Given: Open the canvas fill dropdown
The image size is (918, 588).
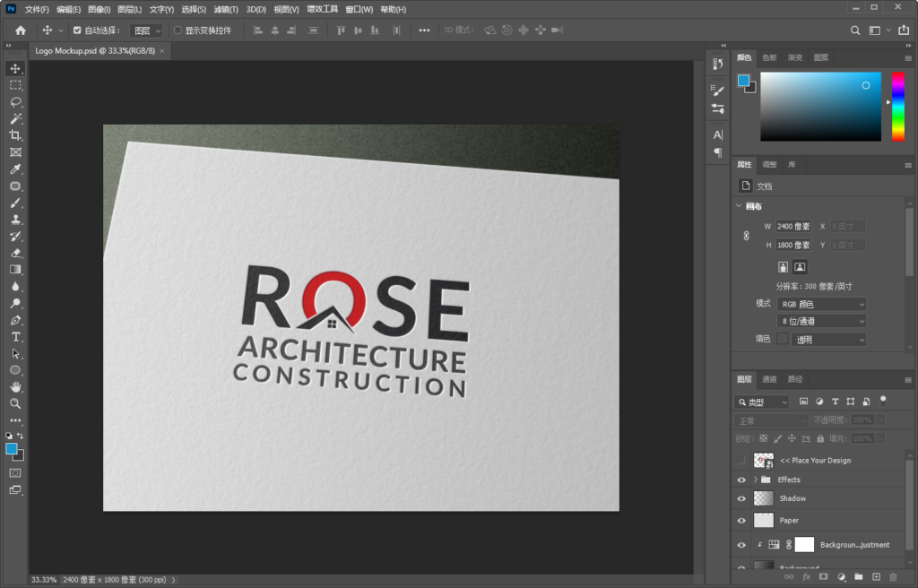Looking at the screenshot, I should click(828, 339).
